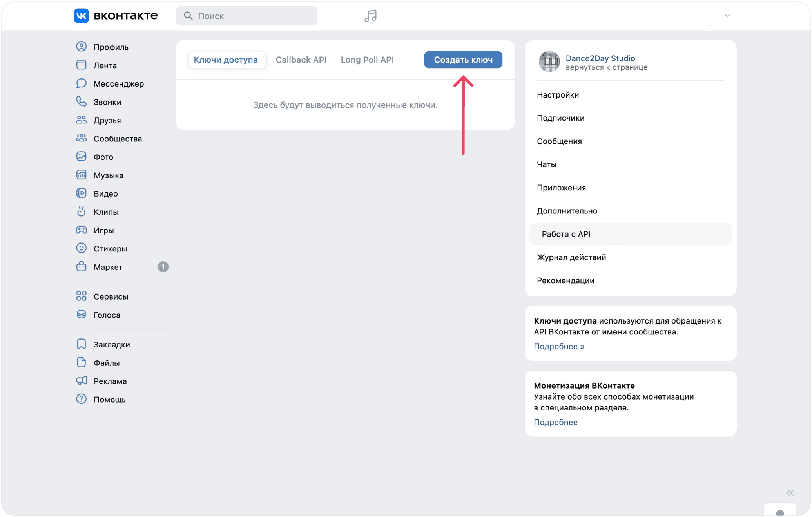This screenshot has height=517, width=812.
Task: Open Подробнее link under Ключи доступа
Action: click(x=559, y=346)
